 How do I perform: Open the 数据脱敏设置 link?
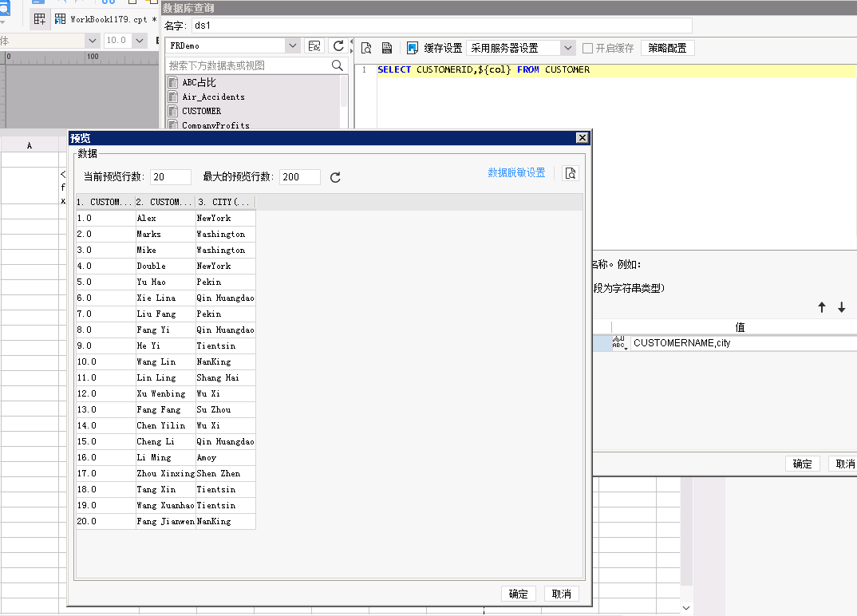(516, 172)
